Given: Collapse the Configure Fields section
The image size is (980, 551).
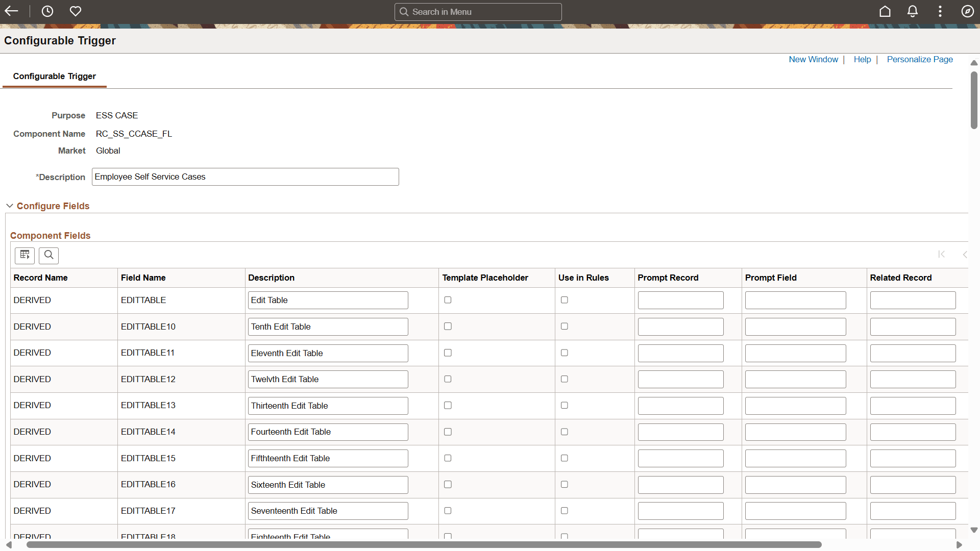Looking at the screenshot, I should point(10,206).
